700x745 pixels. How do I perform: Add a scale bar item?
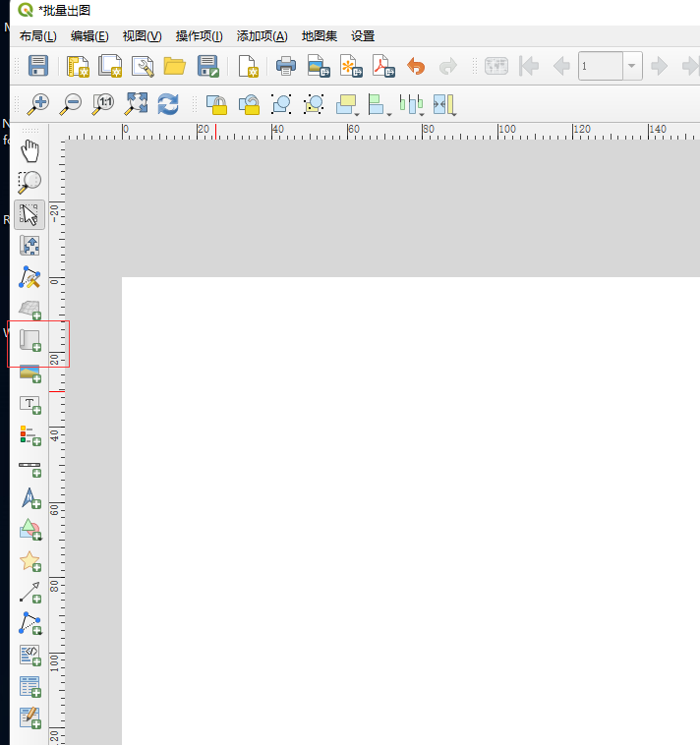pyautogui.click(x=29, y=469)
